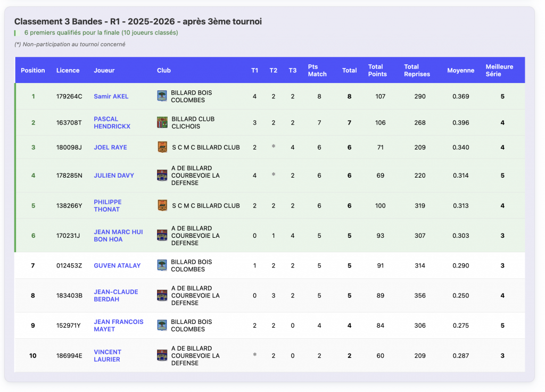Click club logo in PHILIPPE THONAT row
The image size is (545, 392).
pyautogui.click(x=162, y=206)
